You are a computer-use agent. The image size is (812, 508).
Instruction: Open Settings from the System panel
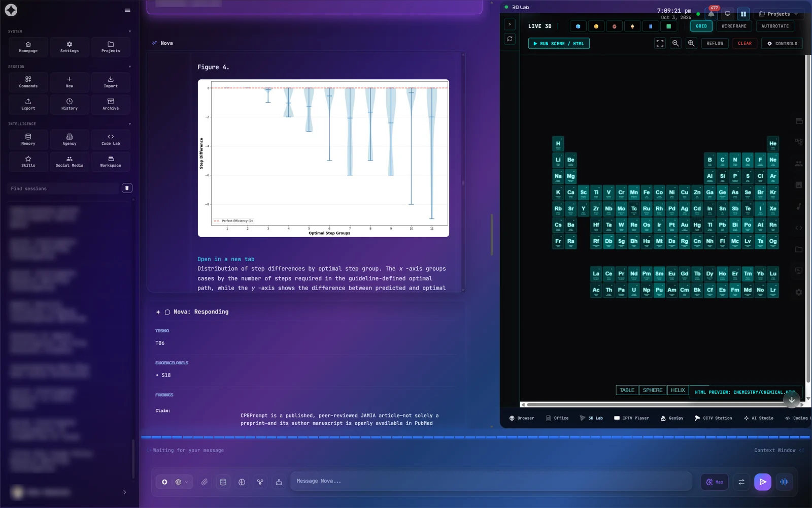[70, 47]
